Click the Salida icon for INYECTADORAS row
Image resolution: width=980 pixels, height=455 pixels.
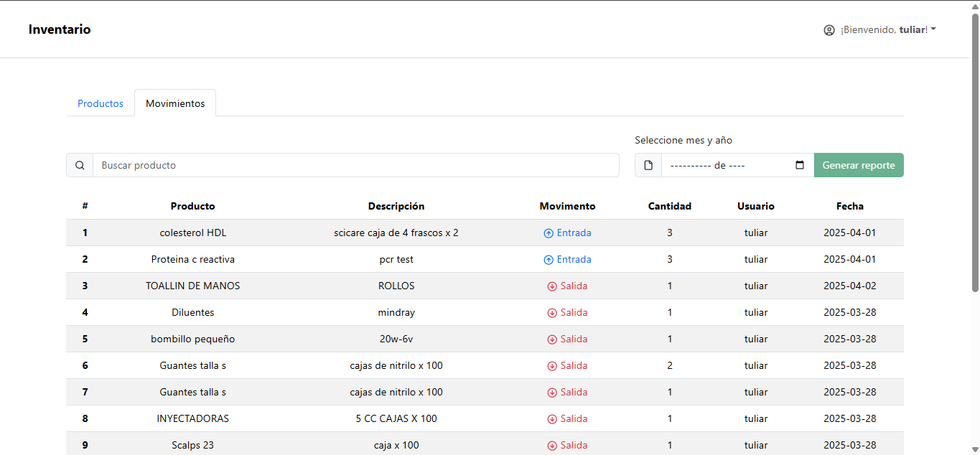click(x=552, y=419)
